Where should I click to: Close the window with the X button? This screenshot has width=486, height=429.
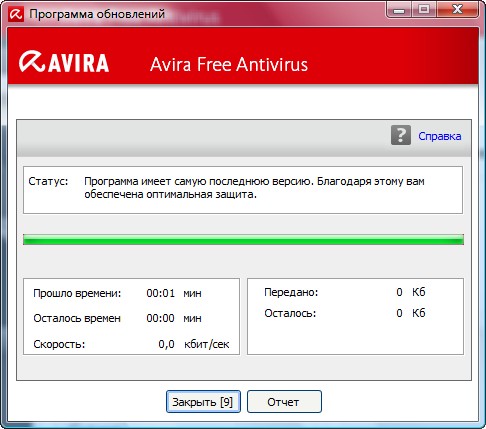(458, 10)
